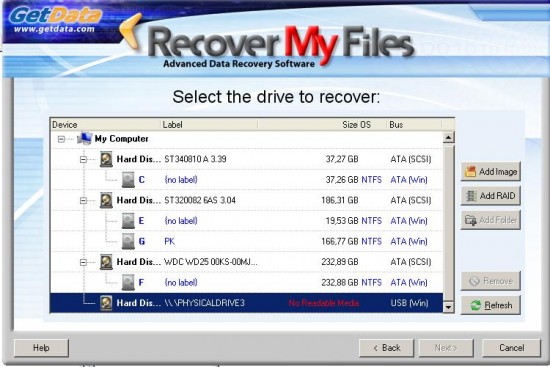Click the drive E partition icon
The height and width of the screenshot is (367, 550).
point(128,221)
